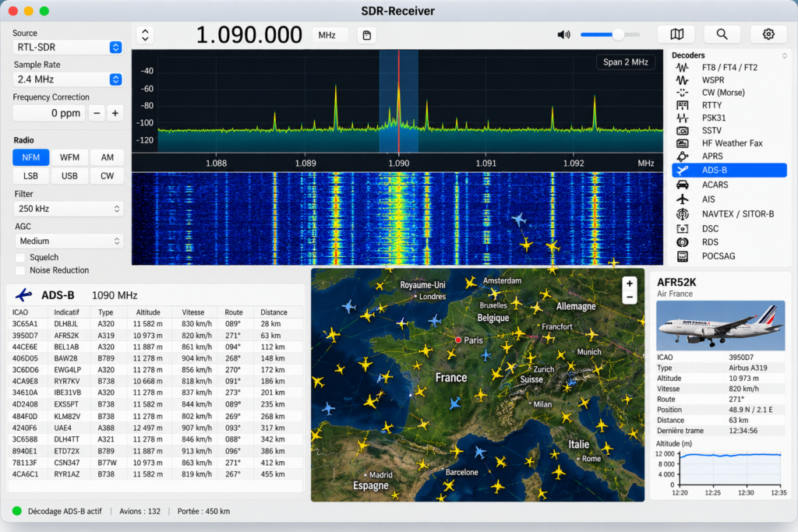Sort table by Altitude column
798x532 pixels.
(x=148, y=312)
